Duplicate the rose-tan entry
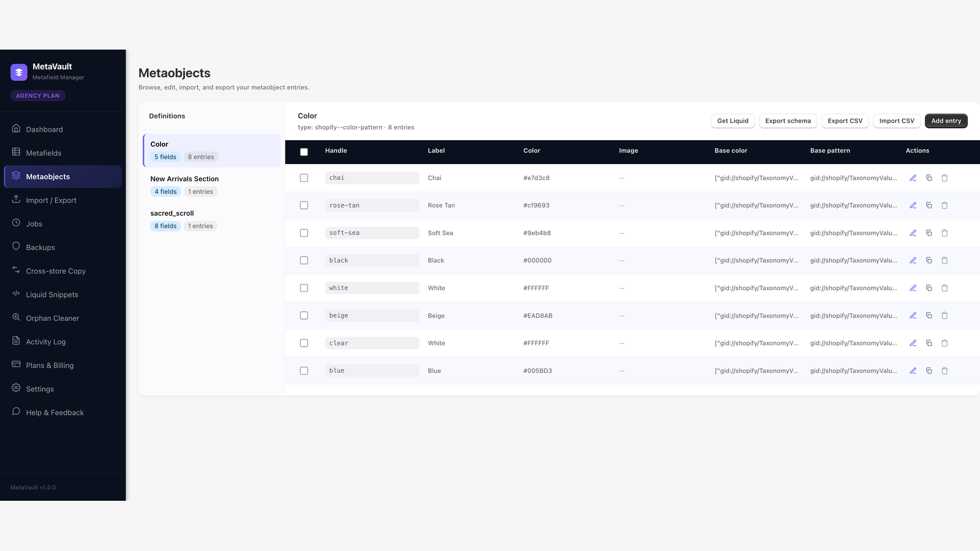 pos(929,206)
